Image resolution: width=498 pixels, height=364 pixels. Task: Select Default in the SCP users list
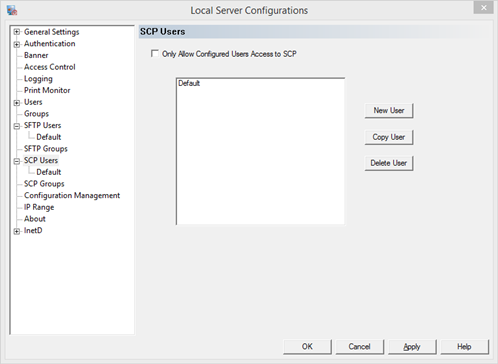(x=189, y=83)
